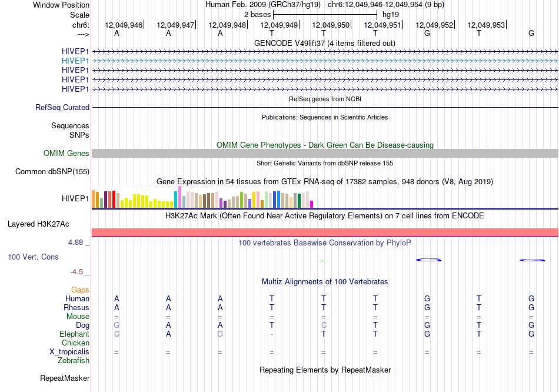Open the GENCODE V49lift37 track title

[324, 43]
